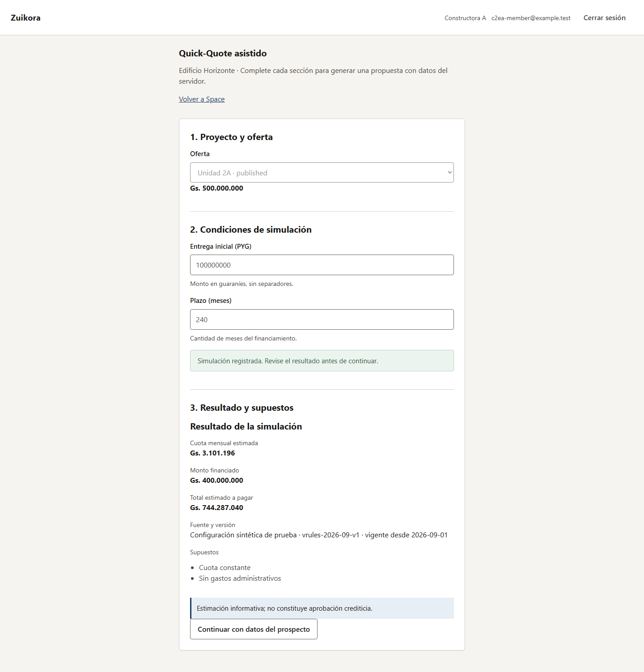Click the Entrega inicial (PYG) input field

(x=322, y=265)
